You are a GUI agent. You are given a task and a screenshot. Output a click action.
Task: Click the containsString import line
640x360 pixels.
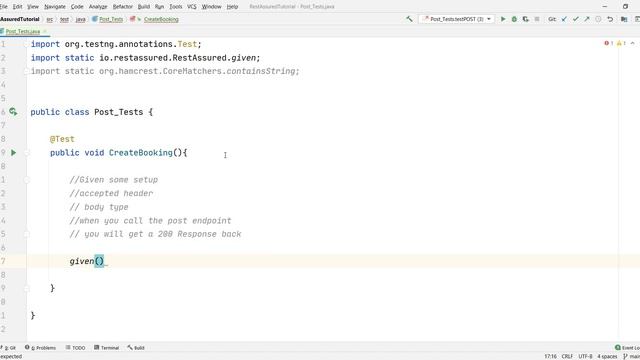coord(165,71)
